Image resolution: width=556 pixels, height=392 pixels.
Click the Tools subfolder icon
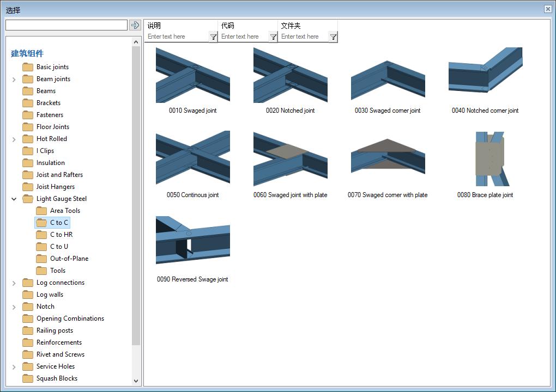(41, 271)
